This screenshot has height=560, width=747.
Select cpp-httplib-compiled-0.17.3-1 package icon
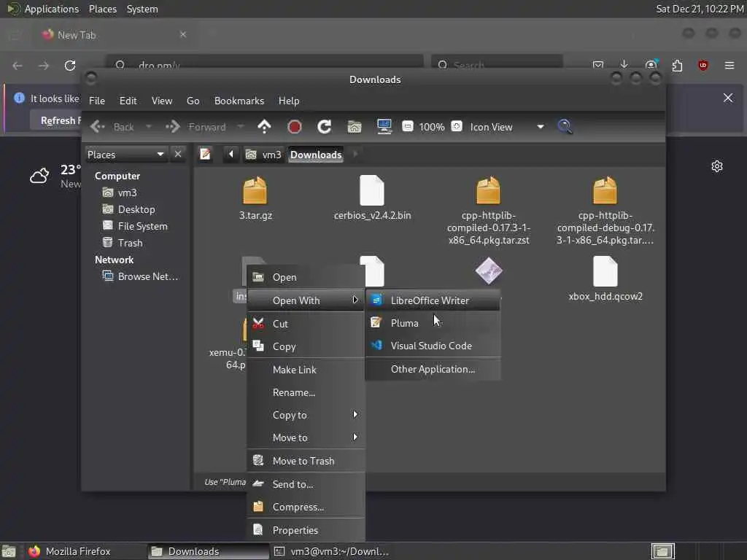click(488, 190)
